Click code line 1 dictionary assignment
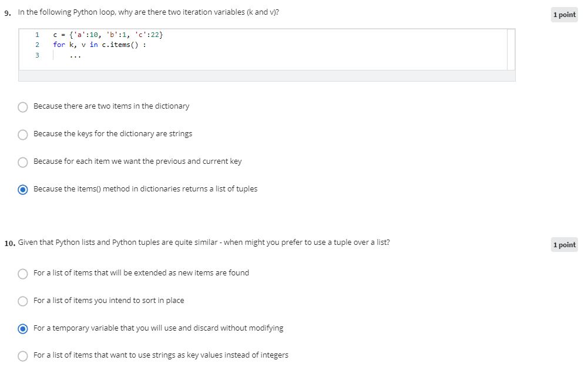Image resolution: width=588 pixels, height=367 pixels. pos(108,35)
